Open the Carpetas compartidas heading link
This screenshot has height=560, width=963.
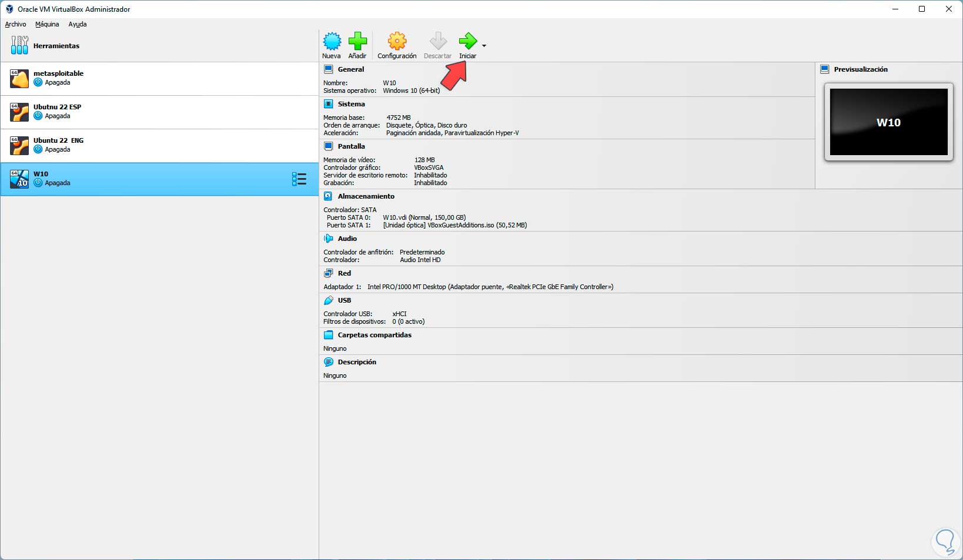click(x=374, y=335)
